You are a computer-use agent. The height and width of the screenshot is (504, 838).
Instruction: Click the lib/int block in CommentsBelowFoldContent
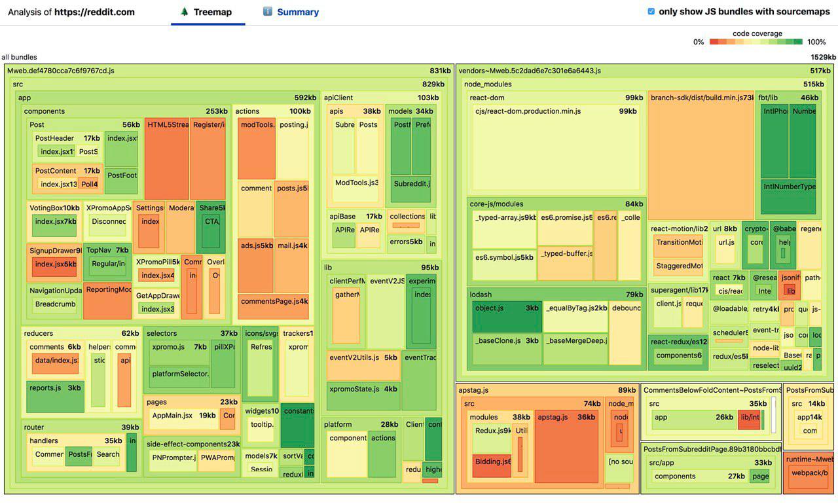(749, 421)
